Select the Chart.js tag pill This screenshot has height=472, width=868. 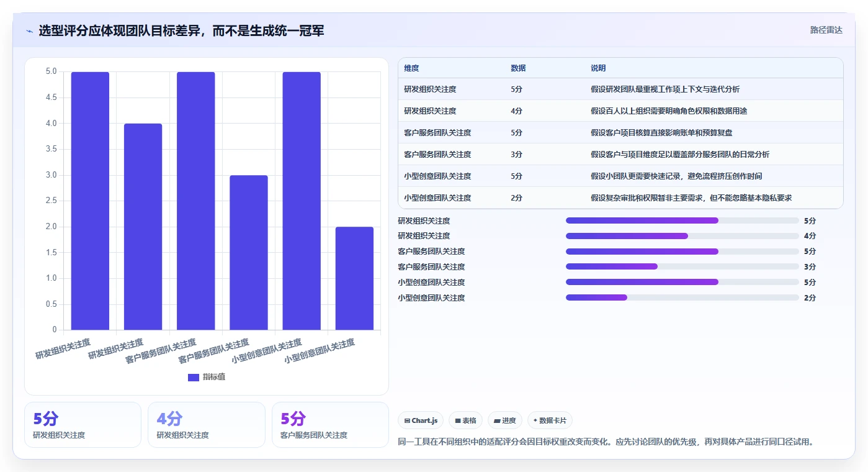[x=421, y=420]
